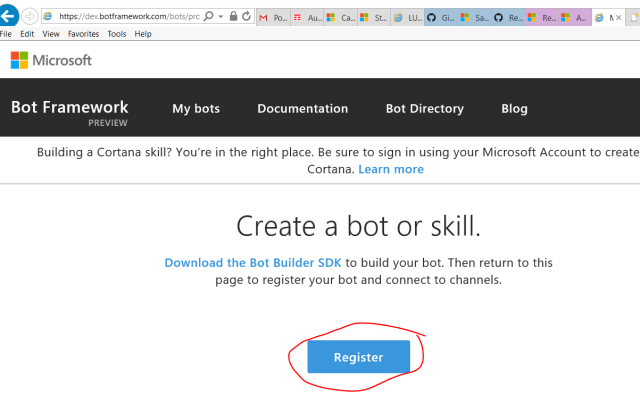This screenshot has height=420, width=640.
Task: Click the browser Forward arrow button
Action: click(29, 16)
